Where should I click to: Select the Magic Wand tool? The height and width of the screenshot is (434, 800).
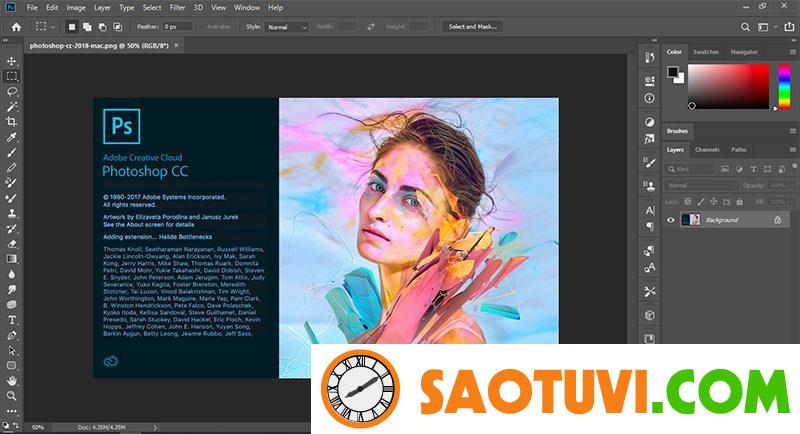11,107
